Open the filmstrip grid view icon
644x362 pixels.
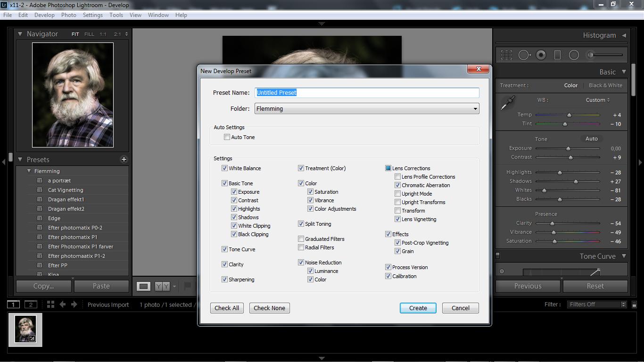tap(50, 304)
